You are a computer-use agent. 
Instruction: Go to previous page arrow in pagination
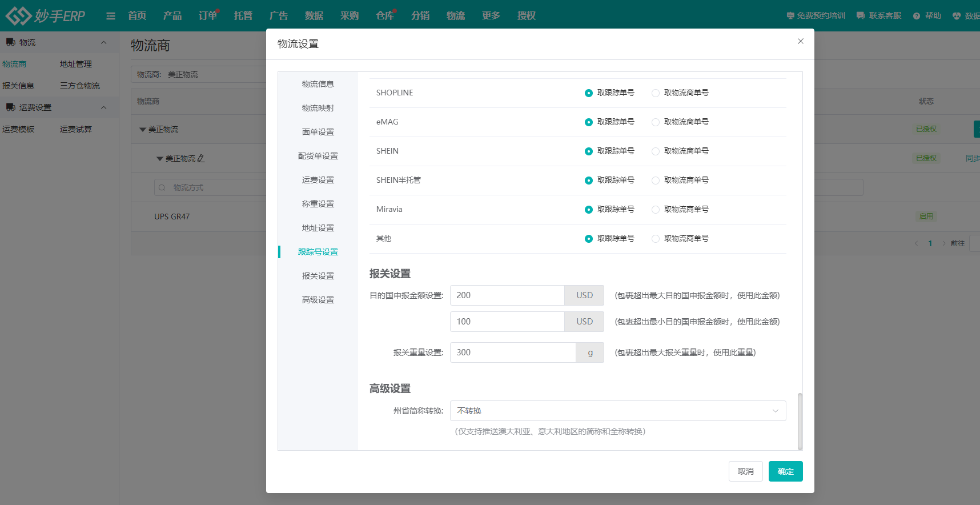pyautogui.click(x=917, y=243)
